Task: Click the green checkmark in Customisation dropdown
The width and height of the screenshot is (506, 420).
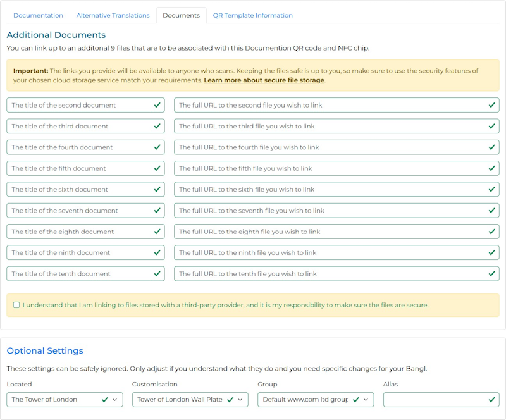Action: (230, 400)
